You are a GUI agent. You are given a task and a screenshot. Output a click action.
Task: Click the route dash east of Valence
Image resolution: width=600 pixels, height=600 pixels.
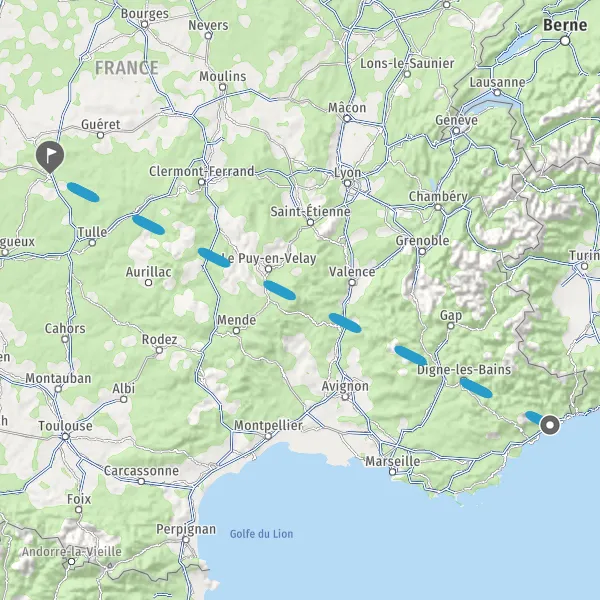pyautogui.click(x=345, y=323)
